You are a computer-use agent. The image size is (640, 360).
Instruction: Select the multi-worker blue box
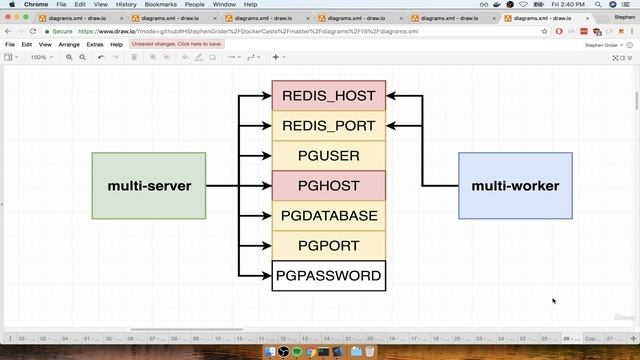pyautogui.click(x=516, y=186)
